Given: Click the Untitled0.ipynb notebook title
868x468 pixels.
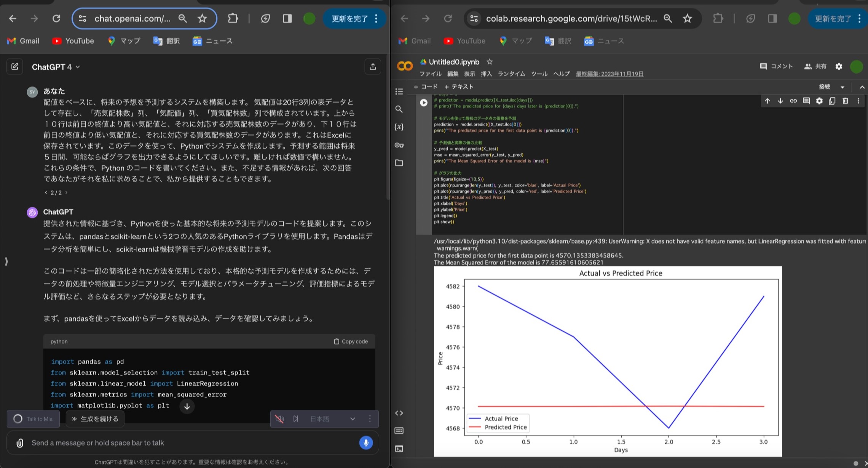Looking at the screenshot, I should (x=454, y=62).
